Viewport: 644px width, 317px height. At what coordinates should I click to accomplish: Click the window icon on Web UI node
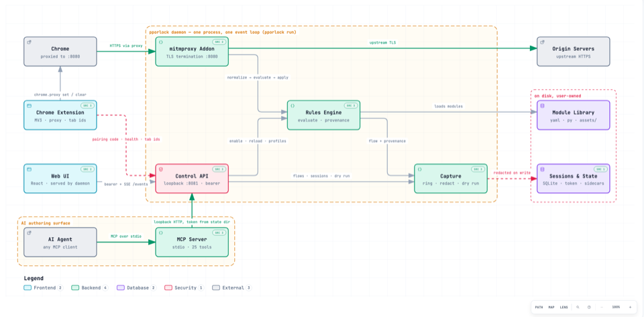tap(29, 169)
